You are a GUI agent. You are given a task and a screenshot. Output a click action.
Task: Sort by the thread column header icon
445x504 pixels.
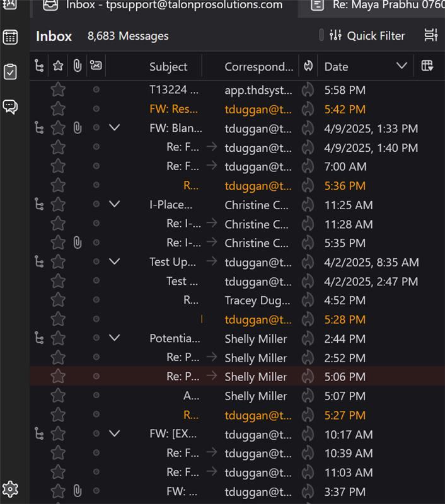coord(39,66)
